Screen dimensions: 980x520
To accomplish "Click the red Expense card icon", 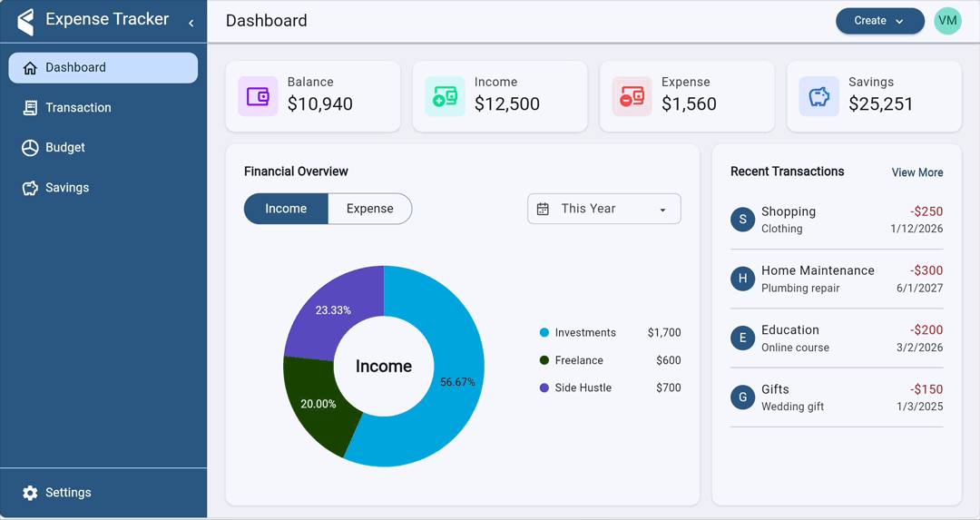I will 632,96.
